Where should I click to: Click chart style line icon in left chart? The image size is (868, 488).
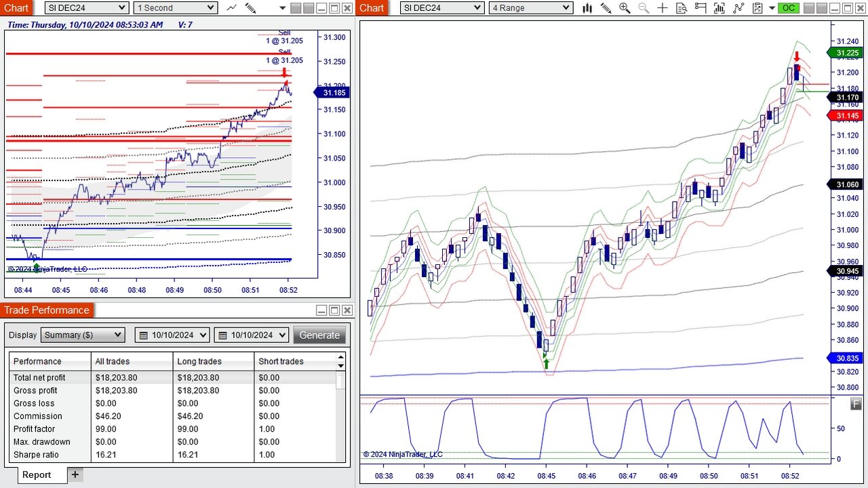coord(231,8)
